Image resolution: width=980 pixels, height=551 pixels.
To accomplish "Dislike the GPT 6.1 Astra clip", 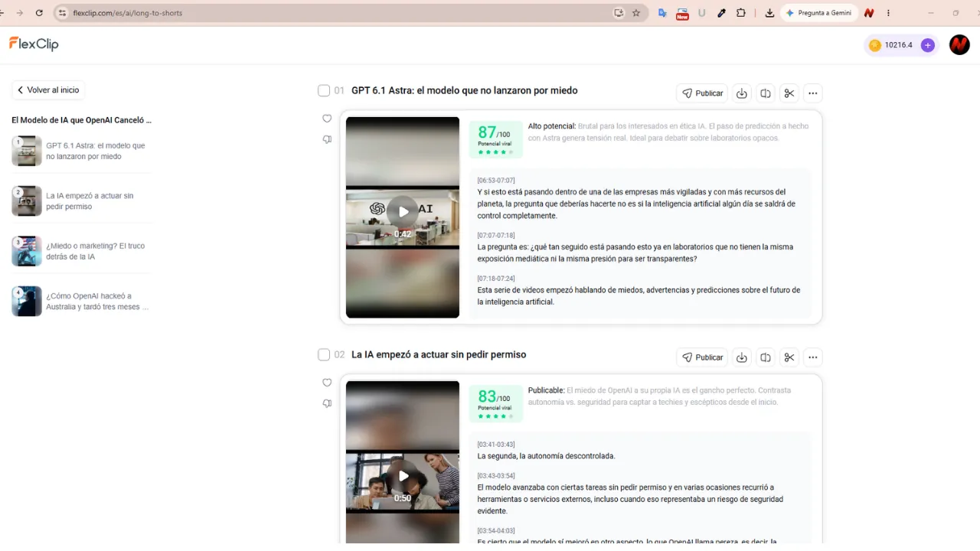I will coord(327,139).
